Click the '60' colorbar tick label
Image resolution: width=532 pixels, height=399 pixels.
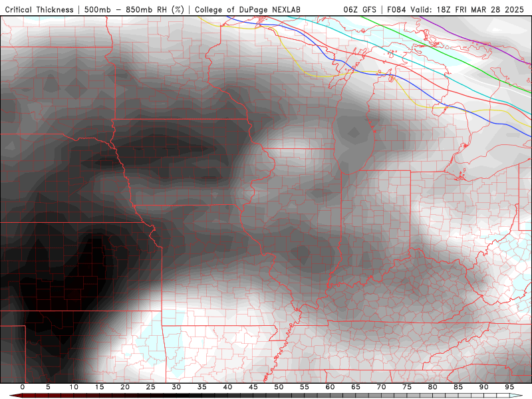click(330, 387)
